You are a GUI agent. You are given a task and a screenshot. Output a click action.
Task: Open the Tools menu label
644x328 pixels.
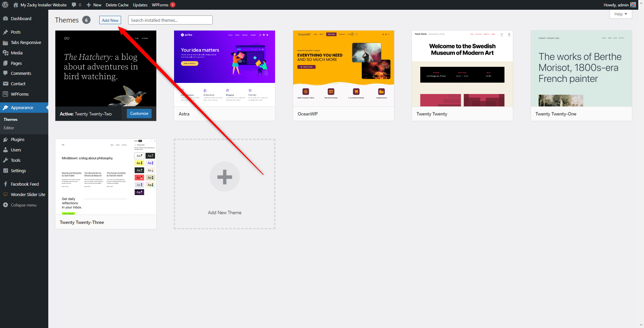[x=16, y=160]
